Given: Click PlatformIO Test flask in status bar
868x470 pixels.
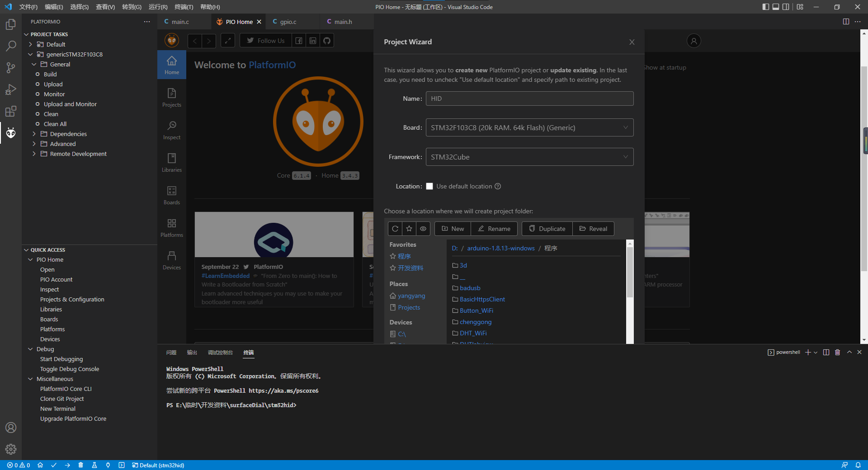Looking at the screenshot, I should tap(94, 465).
